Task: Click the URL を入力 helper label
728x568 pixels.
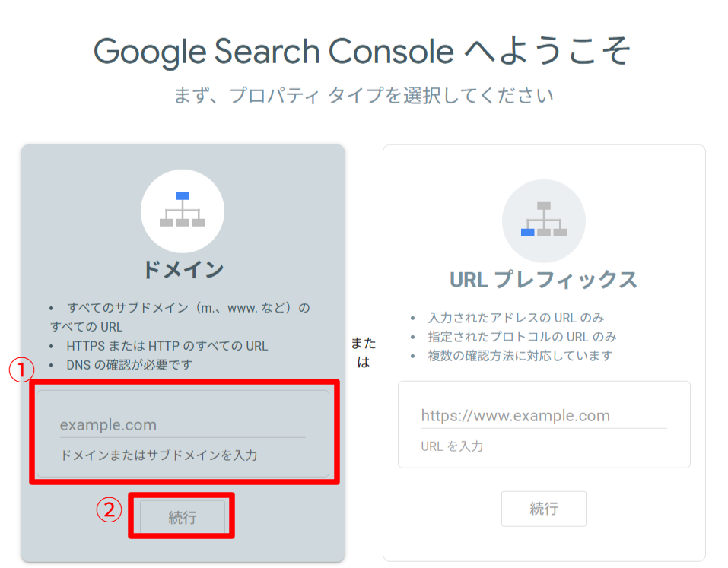Action: 452,446
